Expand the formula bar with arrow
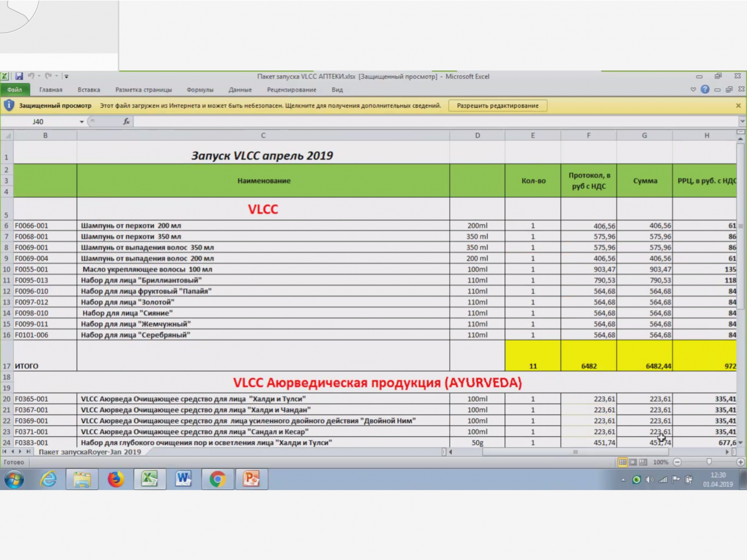 click(x=742, y=121)
